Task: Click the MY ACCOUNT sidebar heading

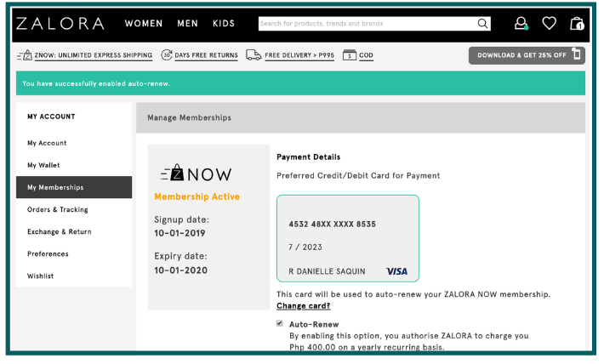Action: point(51,117)
